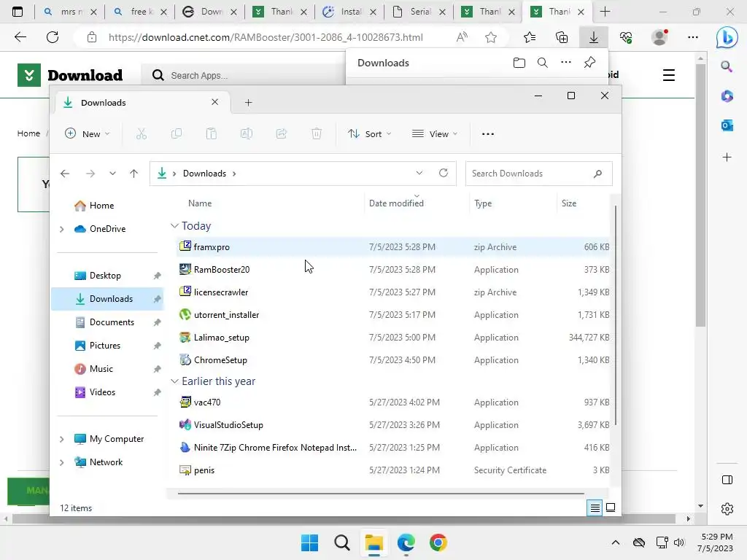Click the search magnifier in Search Downloads box
747x560 pixels.
tap(598, 174)
